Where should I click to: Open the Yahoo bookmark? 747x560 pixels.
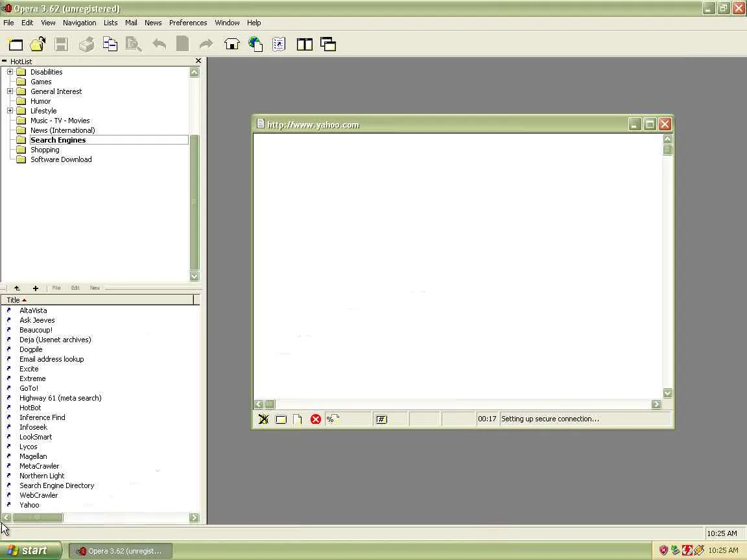(30, 505)
